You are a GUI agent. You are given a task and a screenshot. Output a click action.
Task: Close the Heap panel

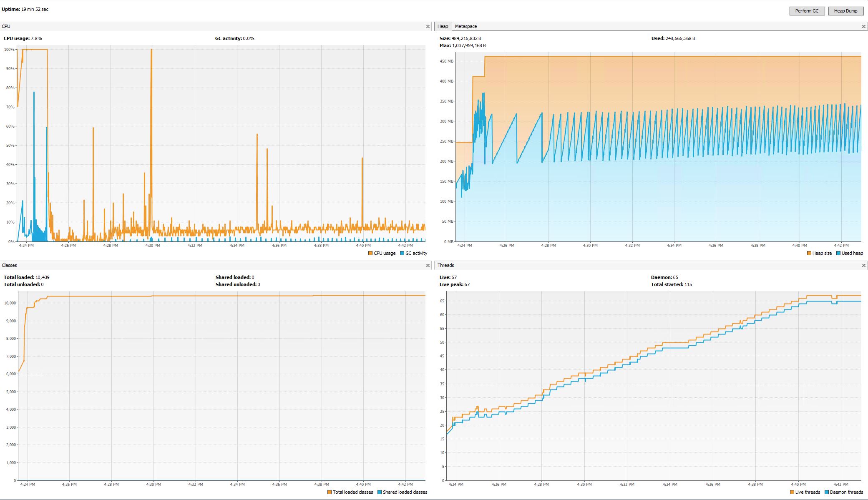[x=863, y=26]
